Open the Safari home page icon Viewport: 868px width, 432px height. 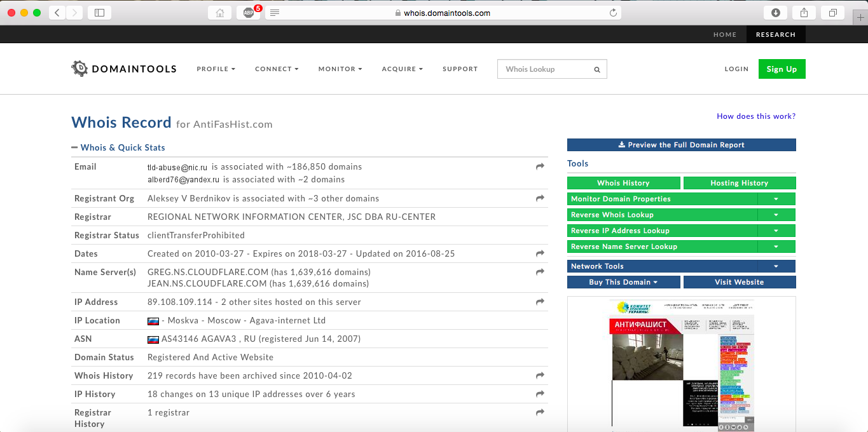(x=220, y=13)
